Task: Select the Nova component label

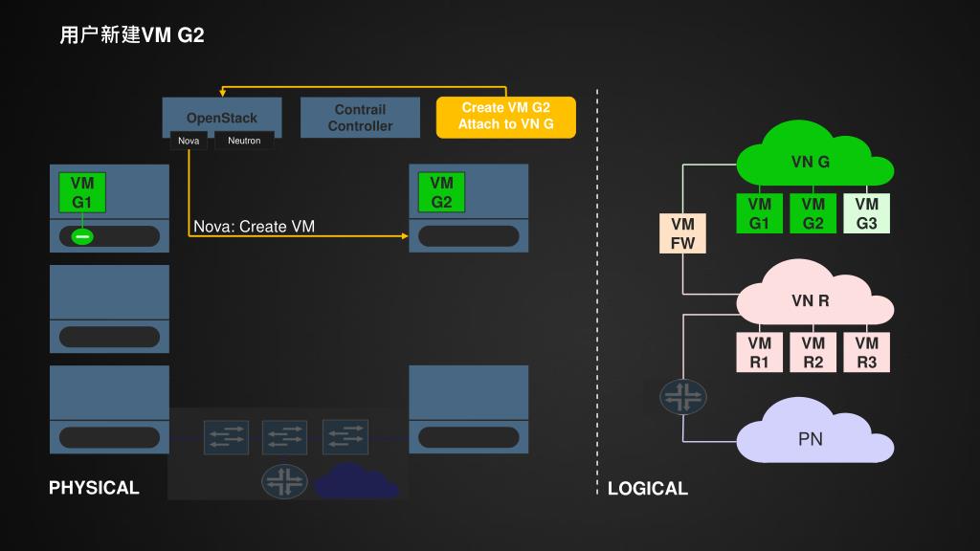Action: 189,141
